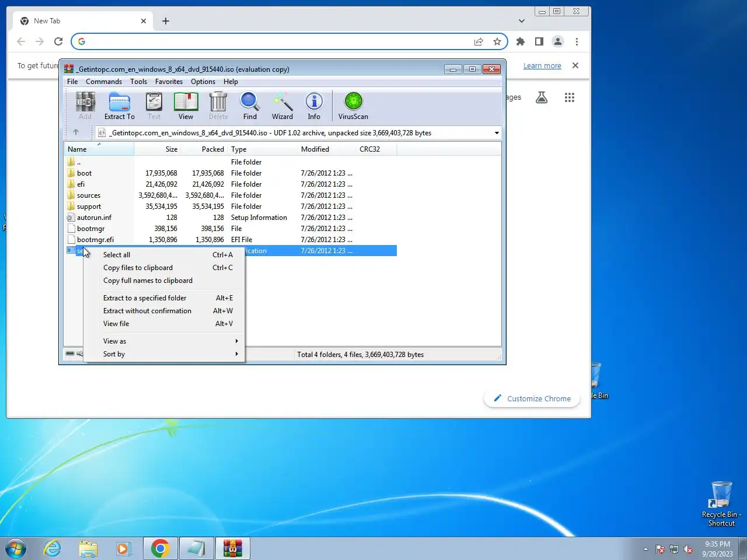
Task: Open the Info toolbar icon
Action: tap(314, 106)
